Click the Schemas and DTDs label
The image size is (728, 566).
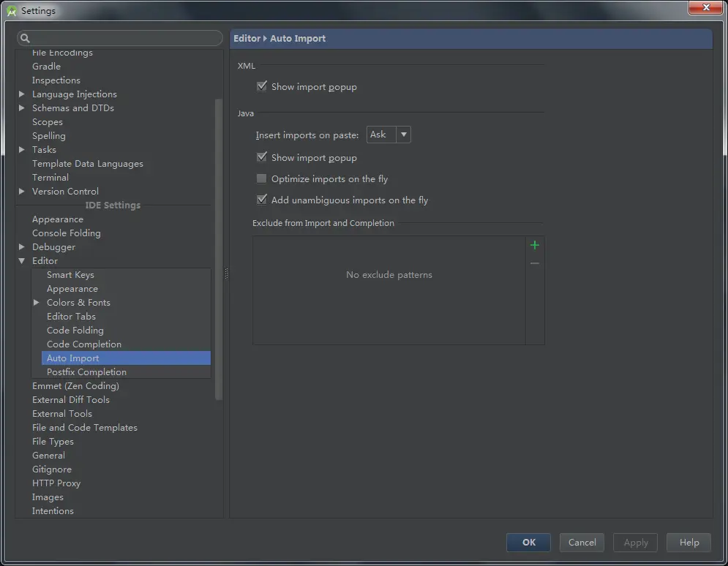(x=73, y=108)
